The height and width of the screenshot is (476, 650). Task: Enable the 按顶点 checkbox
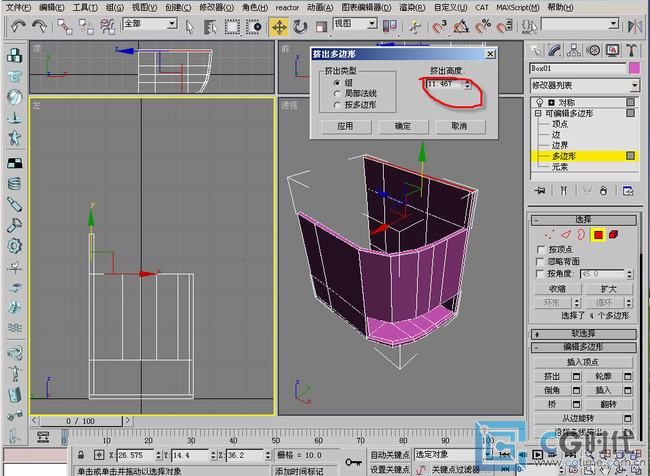tap(541, 250)
